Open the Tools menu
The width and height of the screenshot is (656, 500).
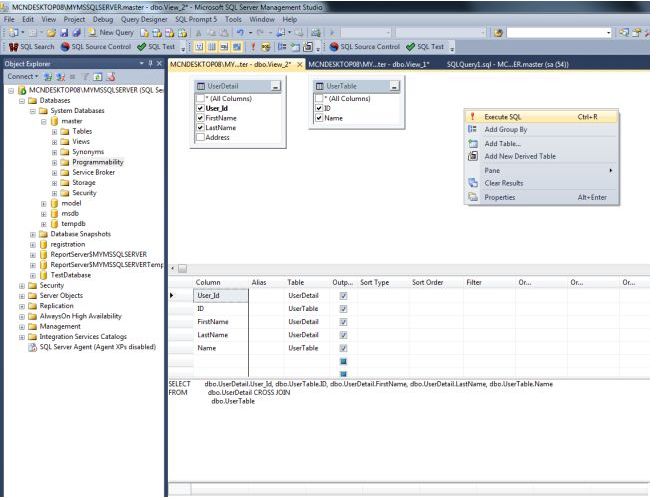[x=233, y=19]
